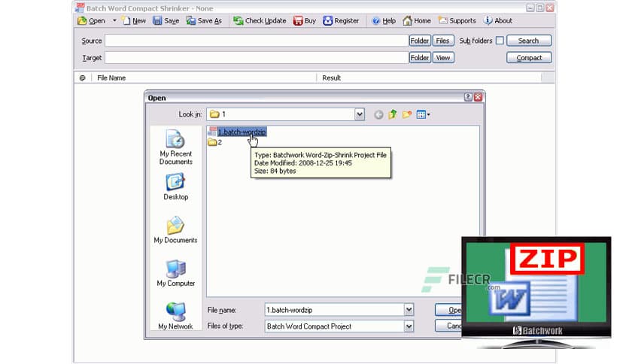Choose Save As in the toolbar

tap(204, 21)
